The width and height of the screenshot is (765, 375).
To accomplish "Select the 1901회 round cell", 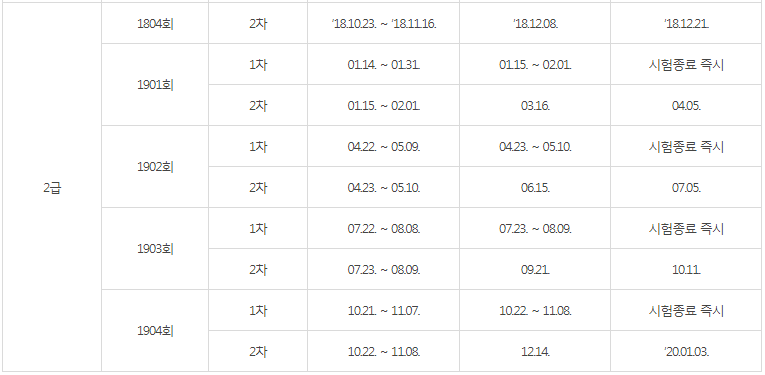I will pyautogui.click(x=155, y=85).
